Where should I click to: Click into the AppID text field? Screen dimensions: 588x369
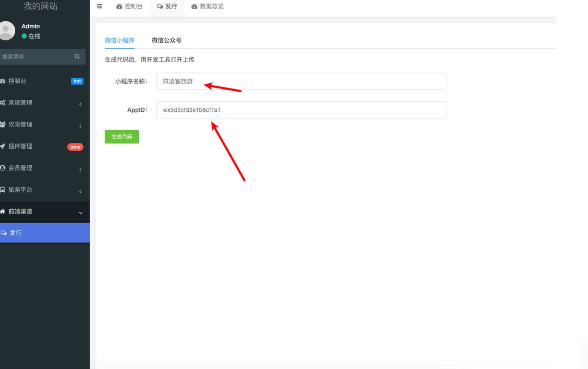pos(300,110)
